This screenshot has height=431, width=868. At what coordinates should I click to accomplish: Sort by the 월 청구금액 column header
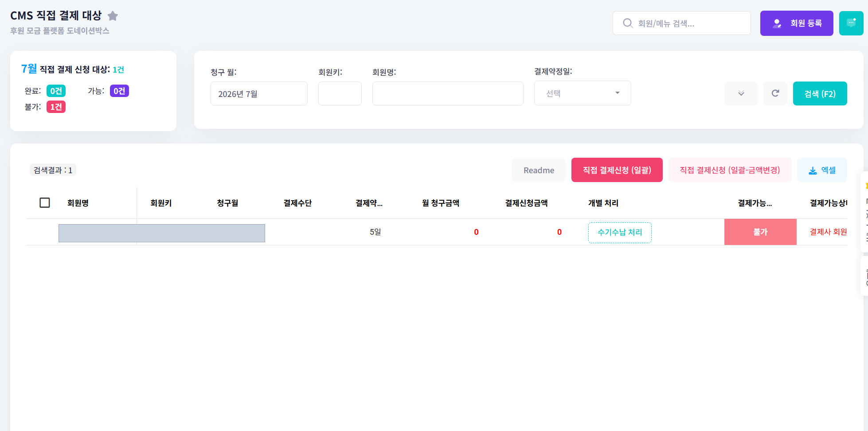coord(441,203)
